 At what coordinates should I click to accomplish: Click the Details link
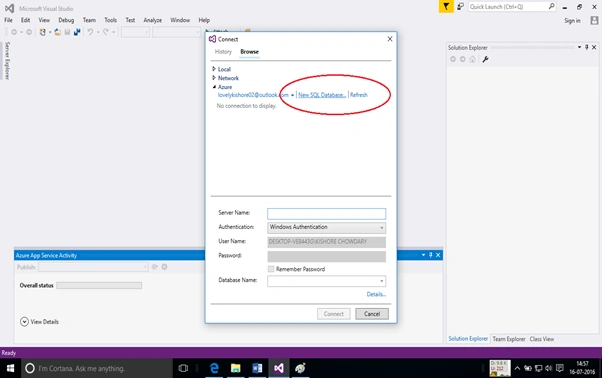click(376, 294)
